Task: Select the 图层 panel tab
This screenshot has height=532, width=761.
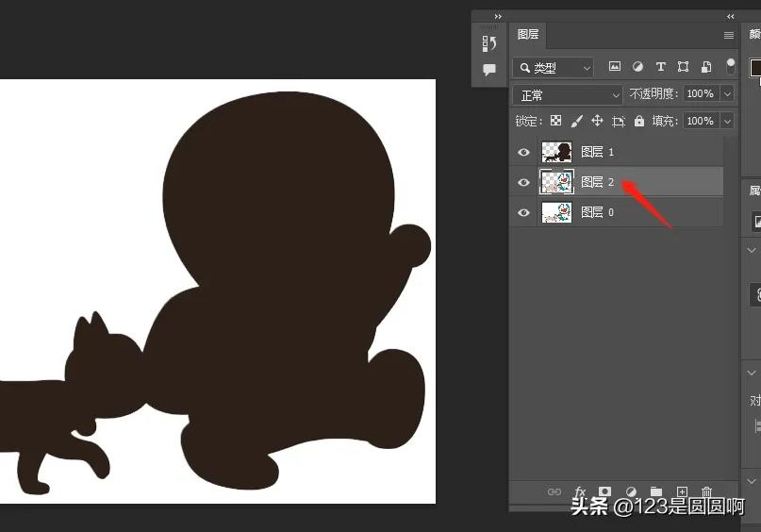Action: pos(528,34)
